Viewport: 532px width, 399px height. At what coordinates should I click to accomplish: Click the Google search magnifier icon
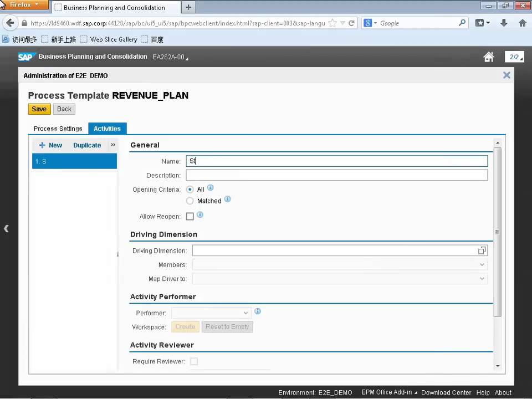pyautogui.click(x=462, y=23)
